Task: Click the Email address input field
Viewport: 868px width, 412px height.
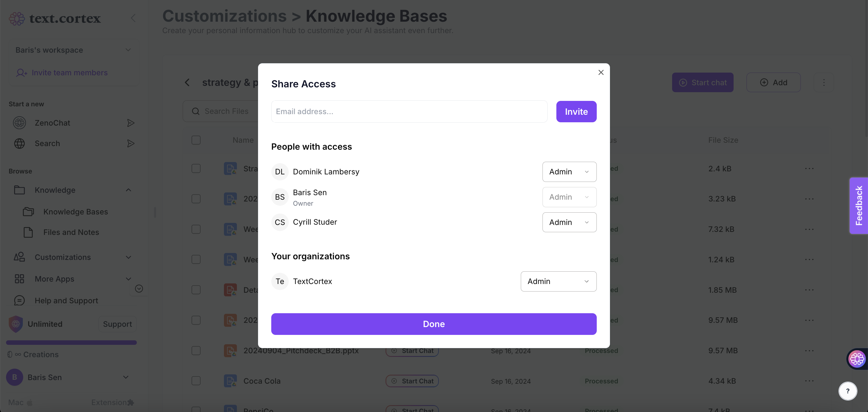Action: tap(409, 111)
